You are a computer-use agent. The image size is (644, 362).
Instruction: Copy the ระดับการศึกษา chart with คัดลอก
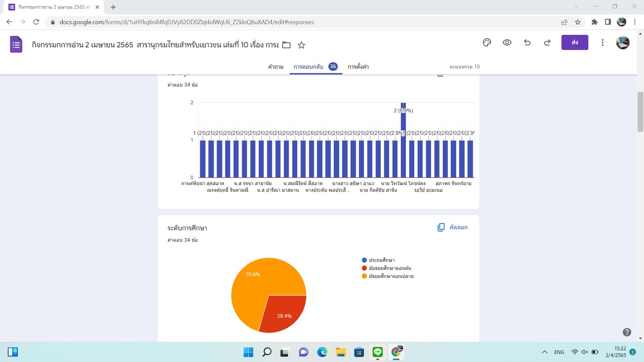453,227
